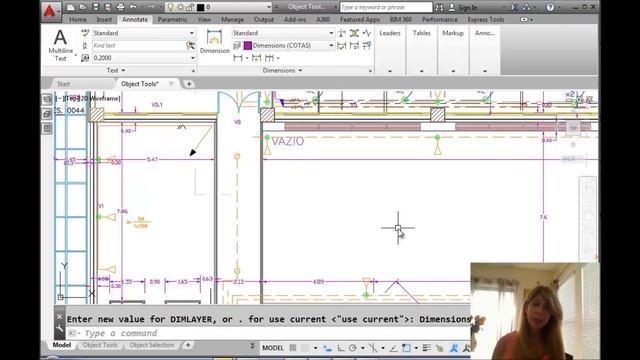Toggle lineweight display in status bar

(427, 348)
